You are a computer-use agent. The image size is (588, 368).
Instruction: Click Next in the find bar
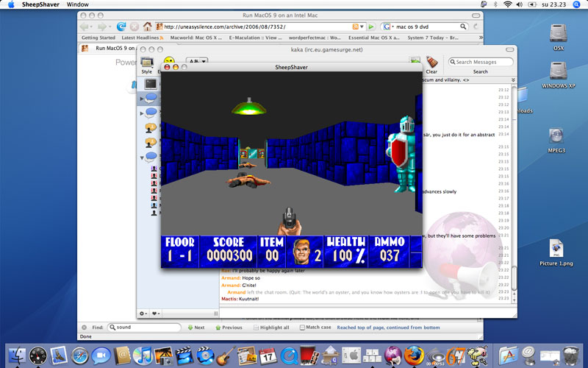196,328
